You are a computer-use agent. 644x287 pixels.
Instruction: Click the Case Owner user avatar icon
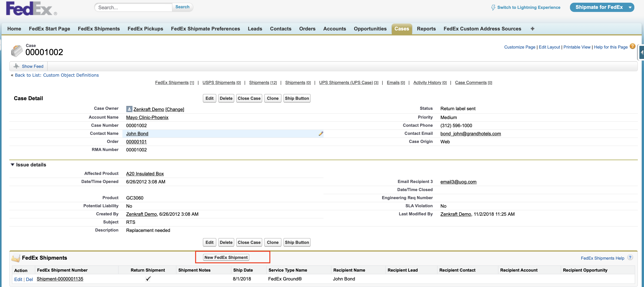(129, 109)
